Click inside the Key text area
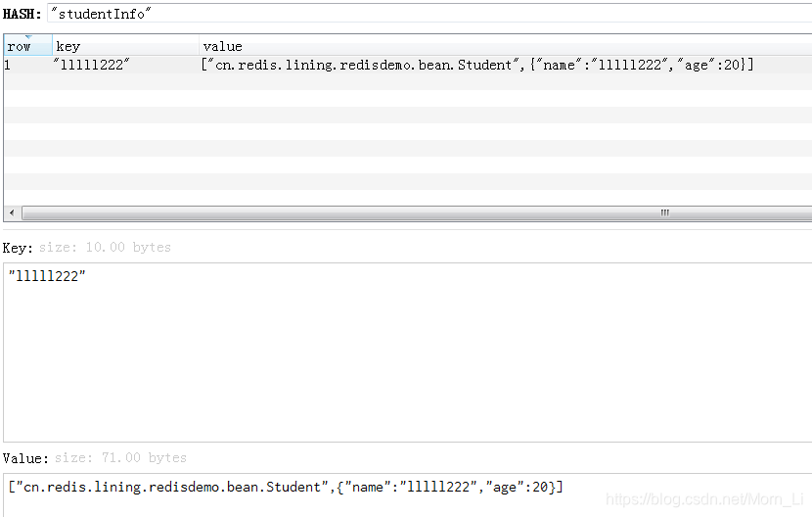 click(x=408, y=352)
